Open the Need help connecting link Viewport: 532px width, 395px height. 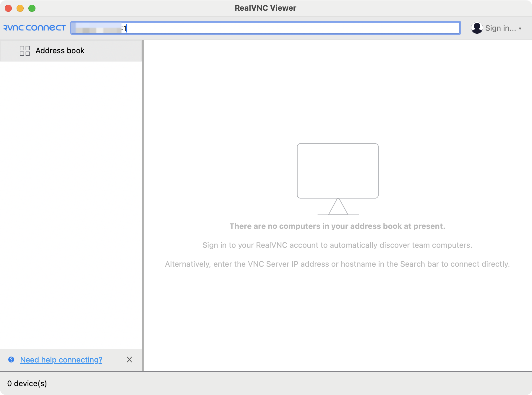(61, 360)
